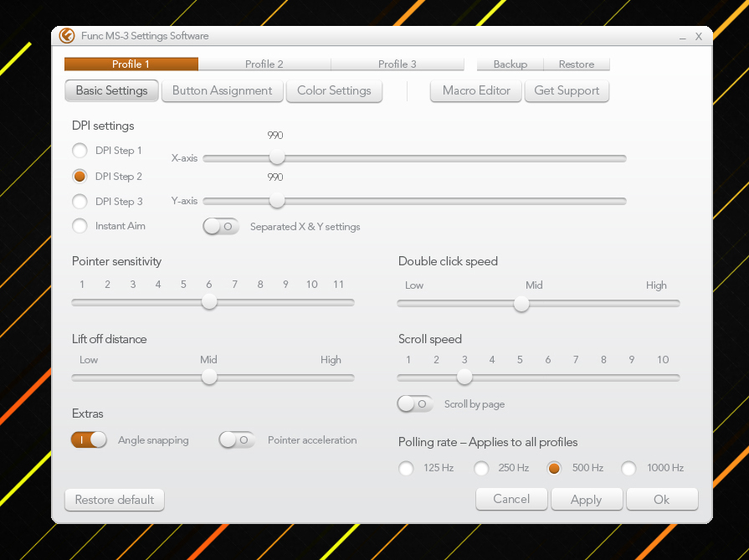Switch to Profile 3 tab
749x560 pixels.
398,64
